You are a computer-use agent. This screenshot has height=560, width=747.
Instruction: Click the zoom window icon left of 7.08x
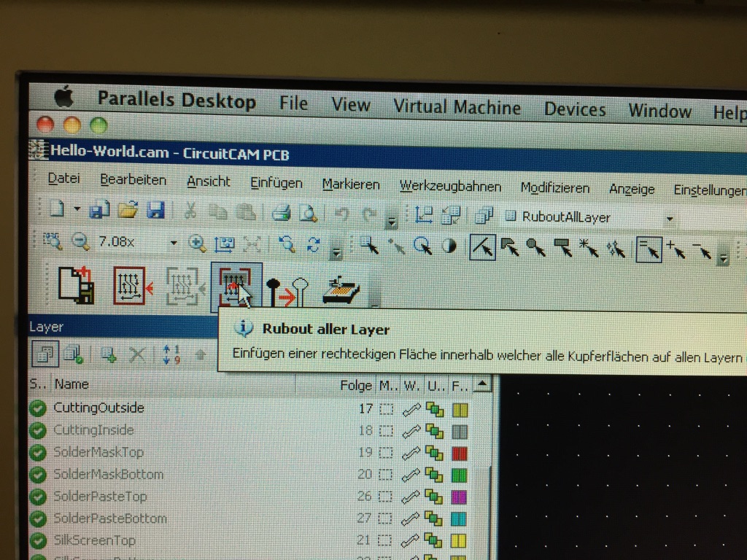point(52,241)
